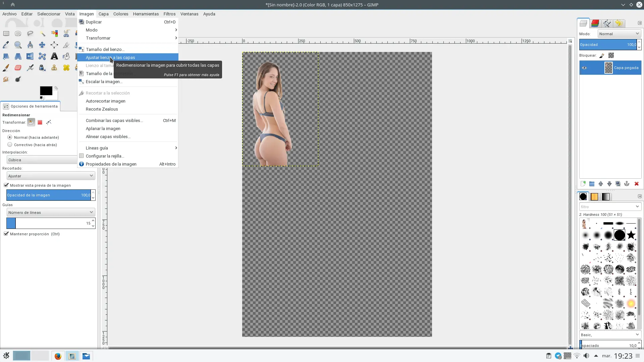Open the Interpolación Cúbica dropdown
This screenshot has height=362, width=644.
coord(42,160)
